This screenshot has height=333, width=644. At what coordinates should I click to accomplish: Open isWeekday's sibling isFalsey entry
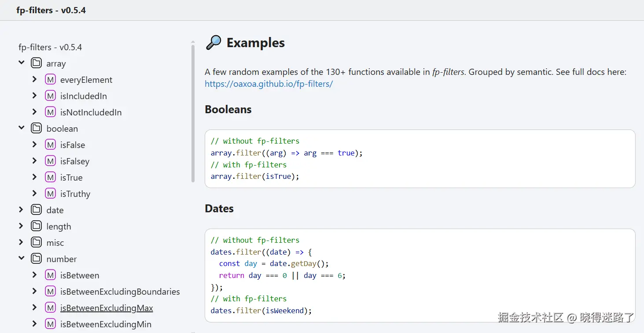tap(75, 161)
